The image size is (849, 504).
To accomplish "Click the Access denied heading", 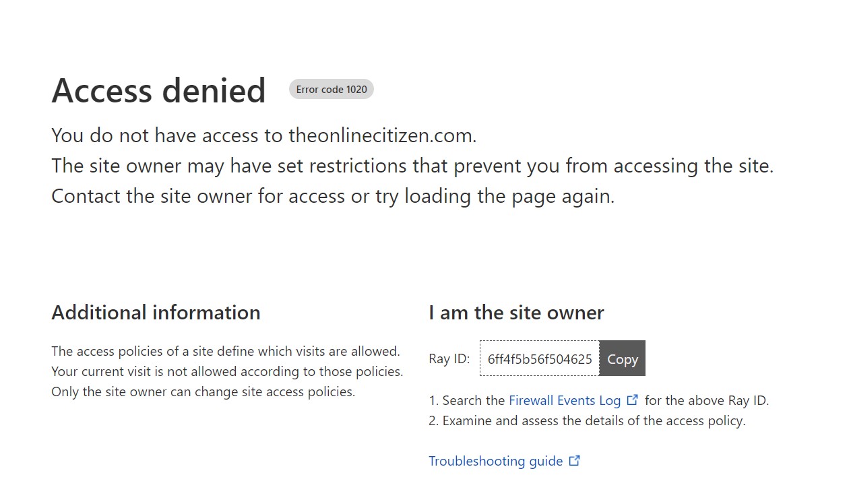I will [x=159, y=90].
